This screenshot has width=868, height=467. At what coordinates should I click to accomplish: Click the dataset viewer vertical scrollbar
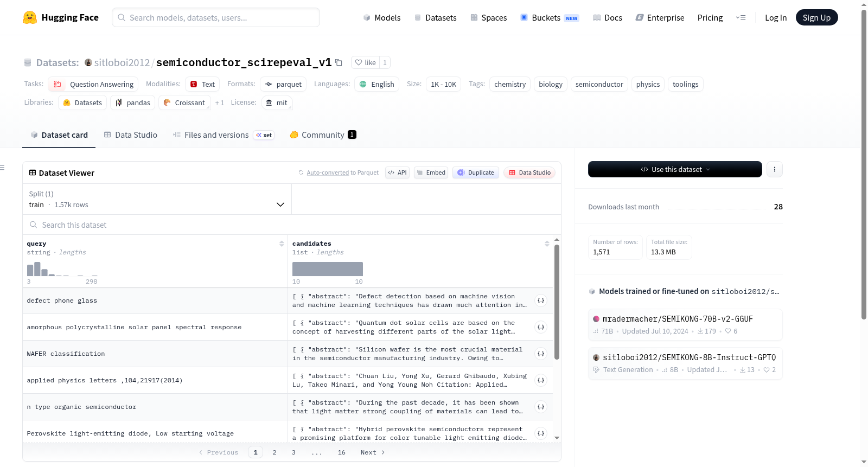(557, 302)
